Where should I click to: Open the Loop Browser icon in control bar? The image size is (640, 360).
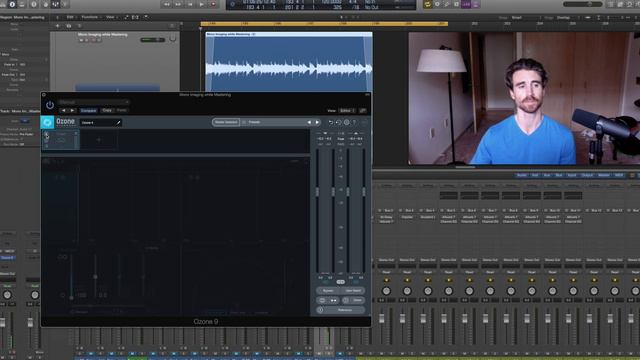[x=629, y=4]
